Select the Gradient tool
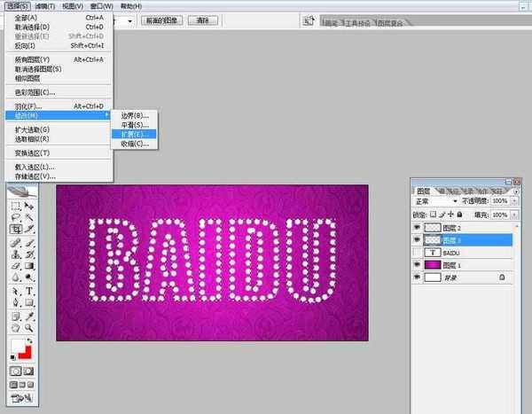This screenshot has height=414, width=532. [x=29, y=266]
